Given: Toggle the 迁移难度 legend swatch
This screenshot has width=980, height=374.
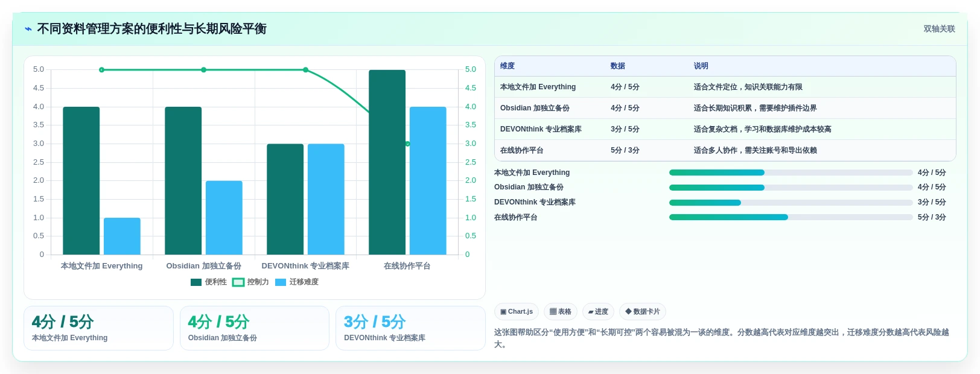Looking at the screenshot, I should (x=281, y=282).
